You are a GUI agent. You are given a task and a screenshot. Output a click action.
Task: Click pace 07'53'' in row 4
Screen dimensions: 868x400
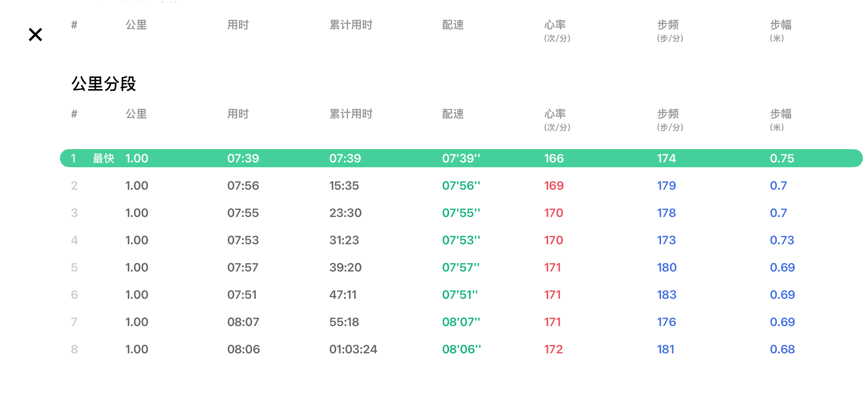(x=461, y=240)
